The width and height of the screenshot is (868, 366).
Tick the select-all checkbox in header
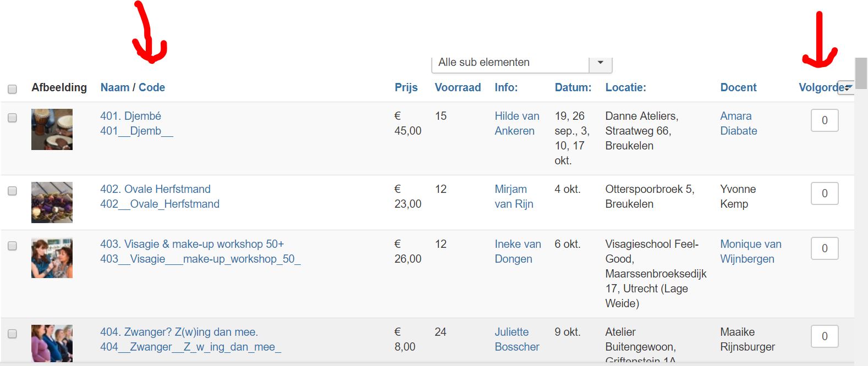click(12, 88)
